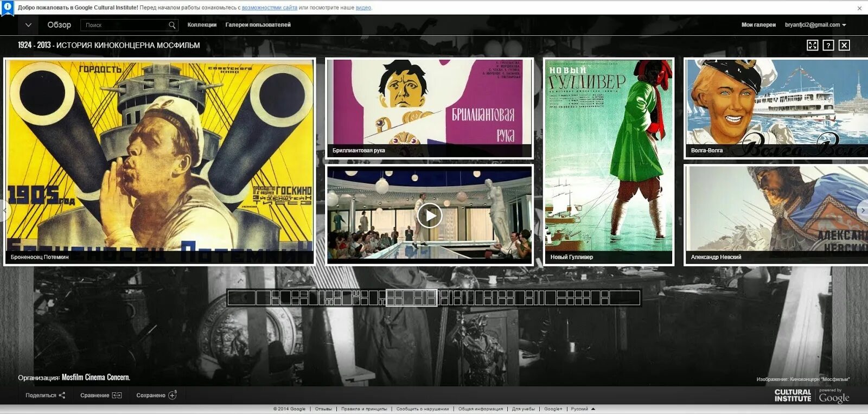The height and width of the screenshot is (414, 868).
Task: Go to next items with right arrow
Action: [x=863, y=210]
